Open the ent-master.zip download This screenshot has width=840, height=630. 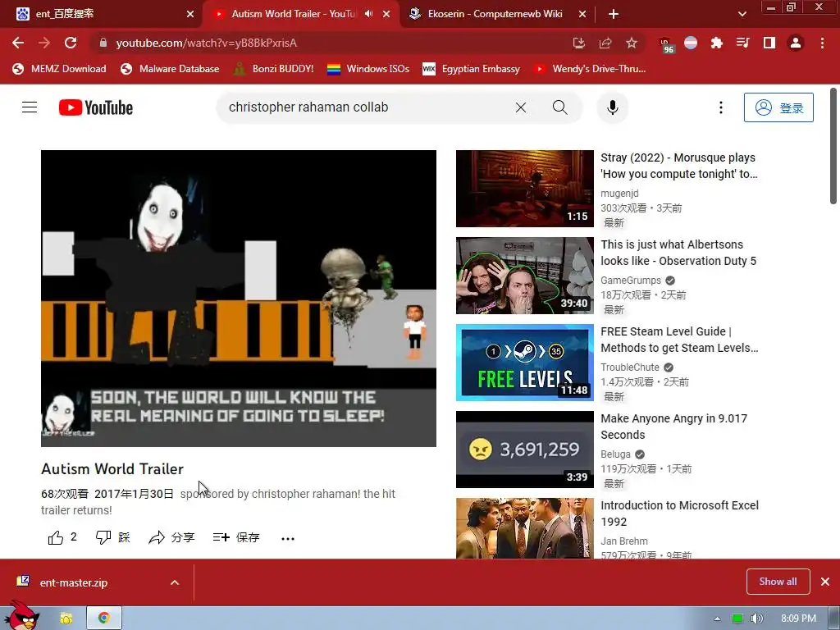coord(74,582)
